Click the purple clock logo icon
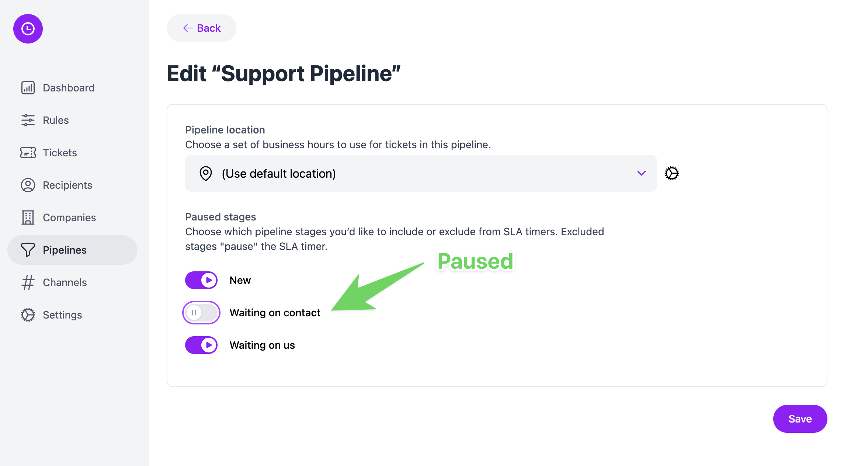Screen dimensions: 868x466 (x=28, y=29)
